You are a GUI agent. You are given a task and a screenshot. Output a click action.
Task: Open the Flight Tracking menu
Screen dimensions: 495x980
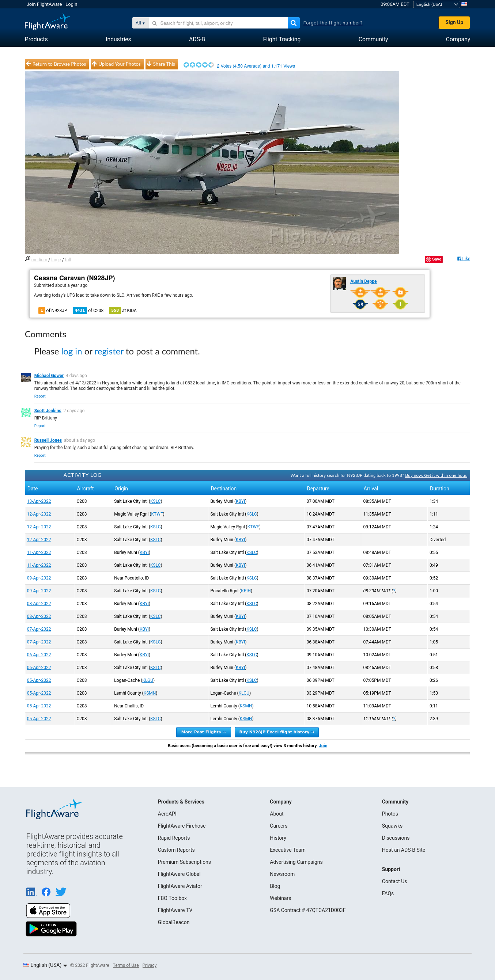pos(282,39)
